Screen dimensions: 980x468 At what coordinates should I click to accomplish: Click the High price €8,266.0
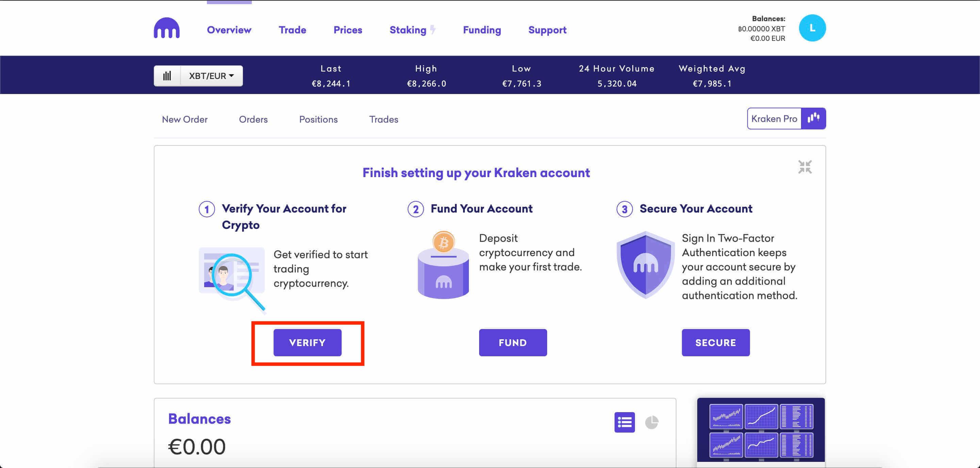click(x=426, y=83)
